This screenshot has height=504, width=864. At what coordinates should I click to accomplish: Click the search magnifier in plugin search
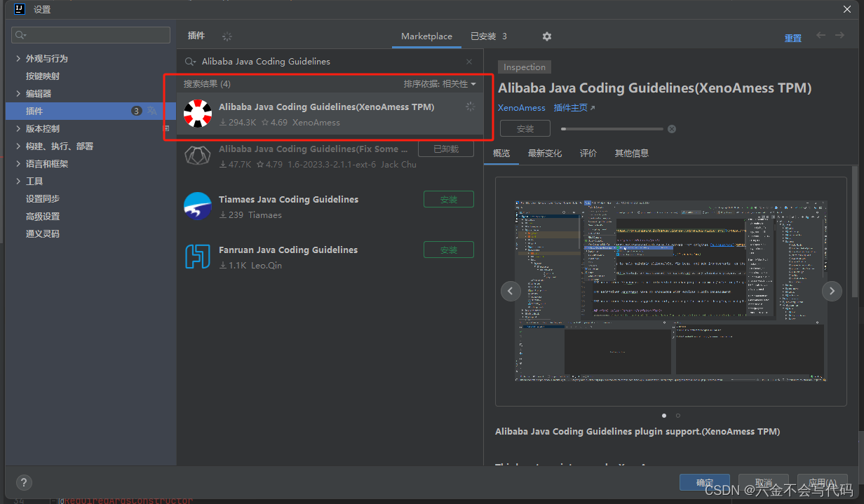191,62
